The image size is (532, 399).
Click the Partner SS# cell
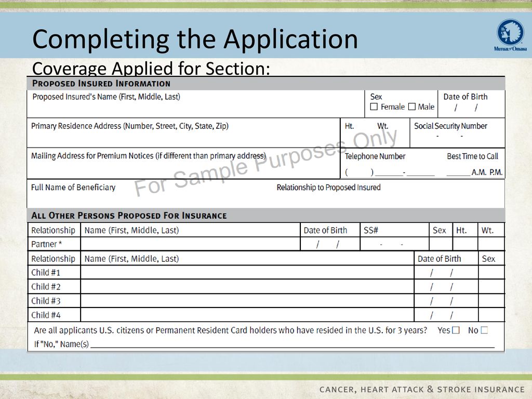click(x=395, y=244)
